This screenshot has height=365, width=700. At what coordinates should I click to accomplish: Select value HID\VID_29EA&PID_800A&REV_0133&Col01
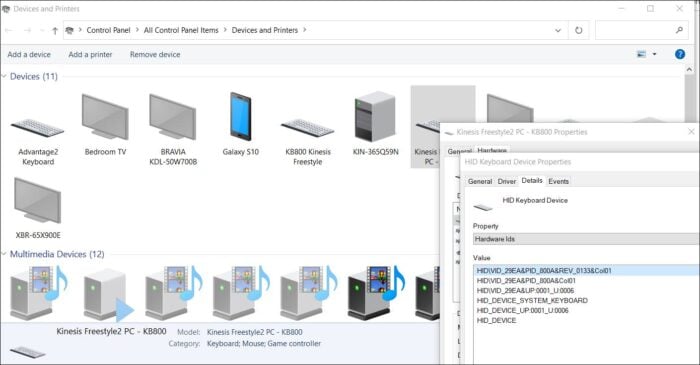(x=586, y=270)
